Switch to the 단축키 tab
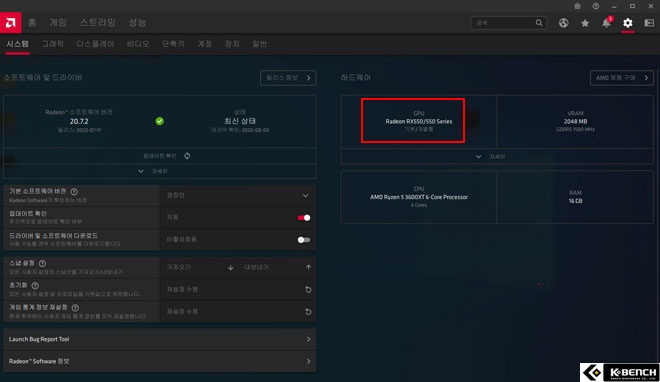The width and height of the screenshot is (660, 382). (x=173, y=44)
